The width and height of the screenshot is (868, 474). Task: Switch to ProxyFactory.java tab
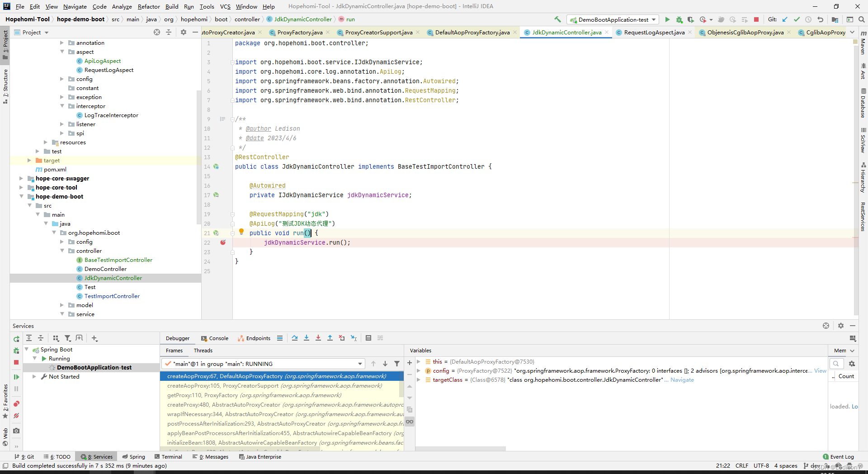point(300,32)
